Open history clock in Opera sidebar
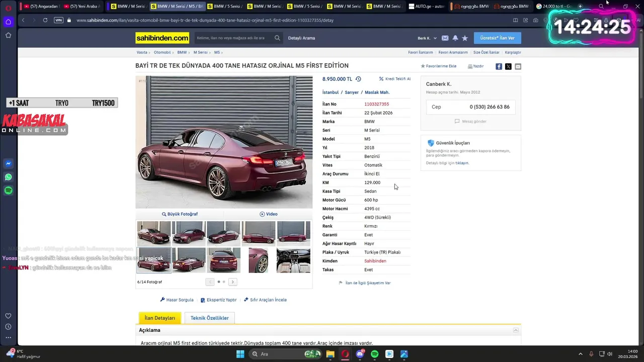The height and width of the screenshot is (362, 644). [8, 327]
